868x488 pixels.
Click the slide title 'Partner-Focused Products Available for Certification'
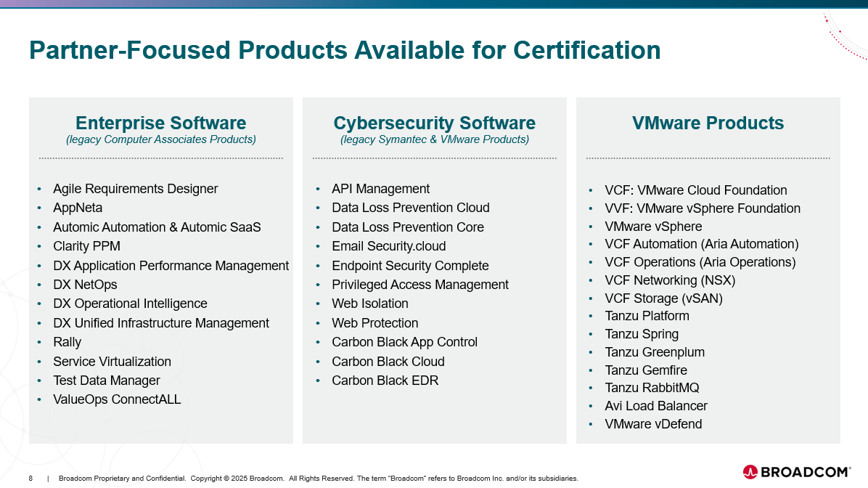344,50
